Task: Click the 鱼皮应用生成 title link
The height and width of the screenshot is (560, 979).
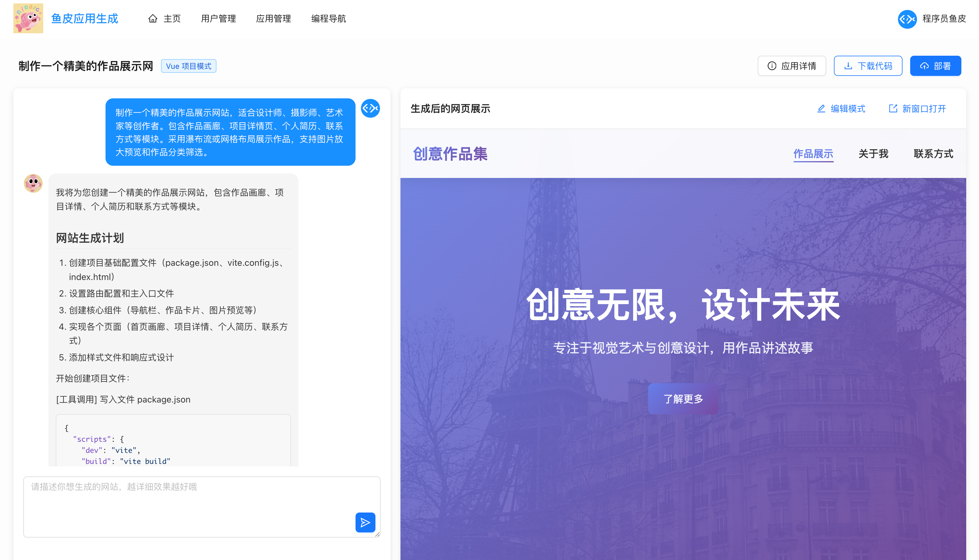Action: 84,18
